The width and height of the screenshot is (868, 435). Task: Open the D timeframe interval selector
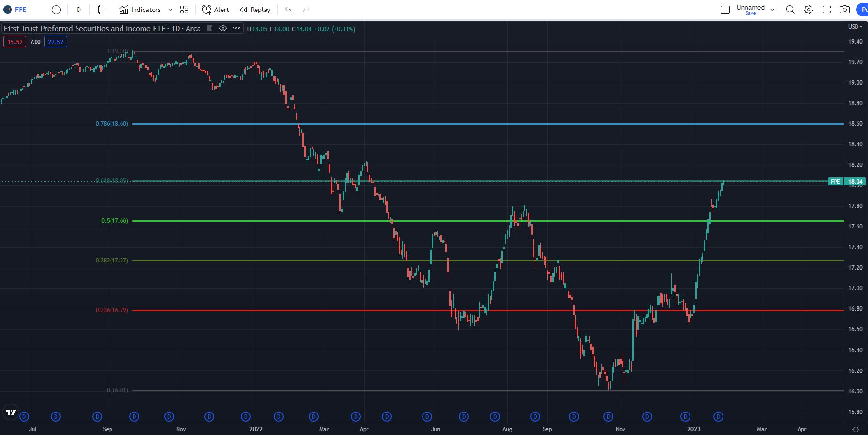(78, 10)
